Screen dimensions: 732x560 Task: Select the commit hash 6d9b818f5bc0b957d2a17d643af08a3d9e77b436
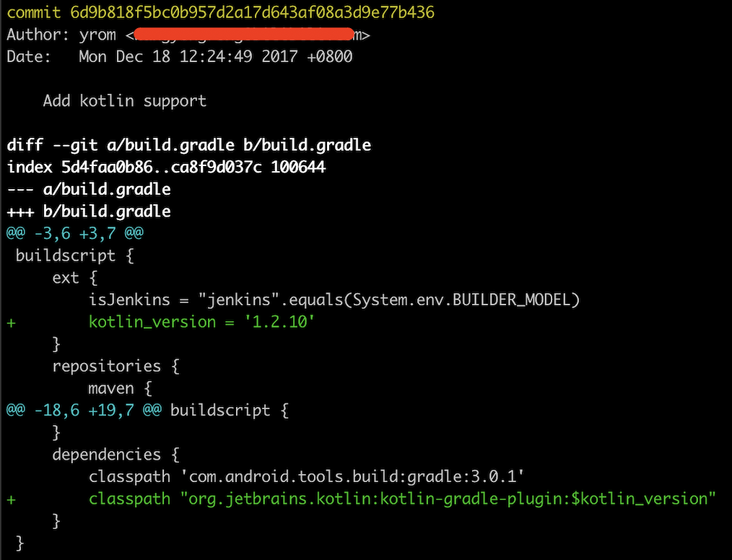click(252, 12)
